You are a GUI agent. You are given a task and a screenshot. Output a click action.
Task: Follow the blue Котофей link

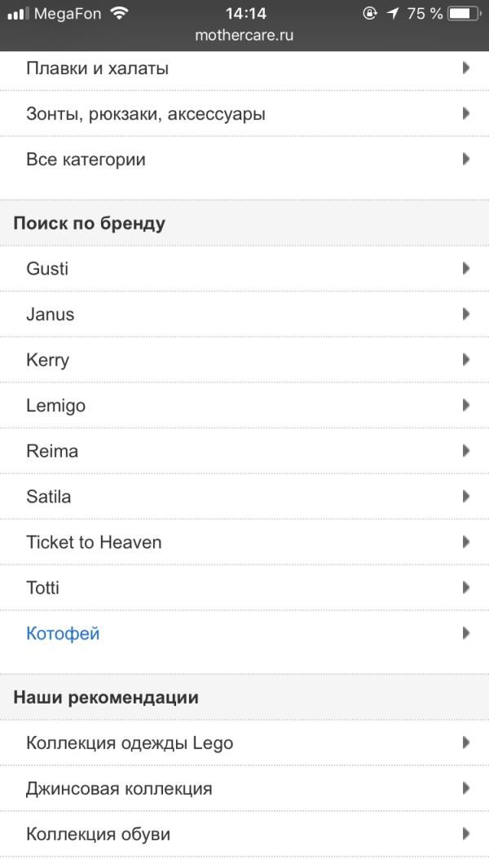point(63,633)
